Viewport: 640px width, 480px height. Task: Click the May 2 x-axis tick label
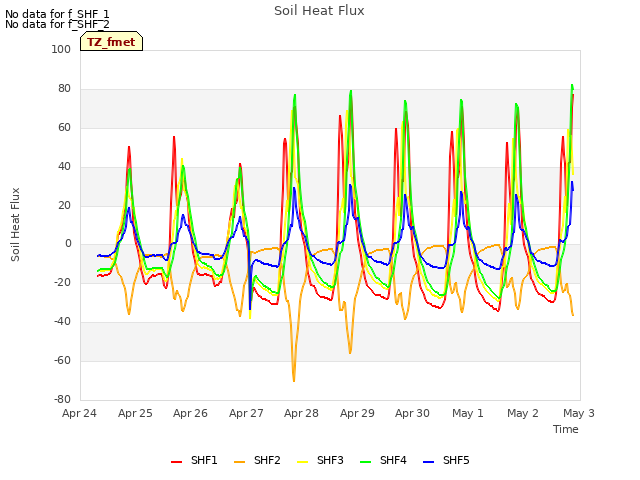pyautogui.click(x=523, y=413)
